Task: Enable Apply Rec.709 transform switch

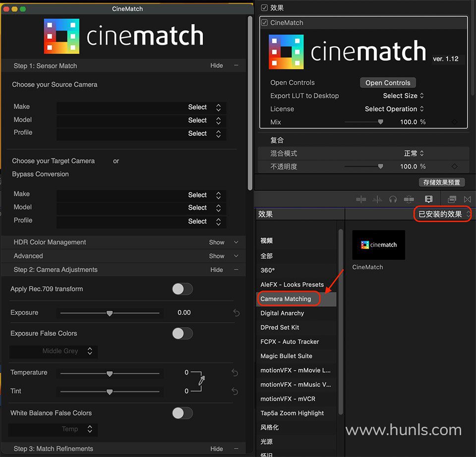Action: [182, 289]
